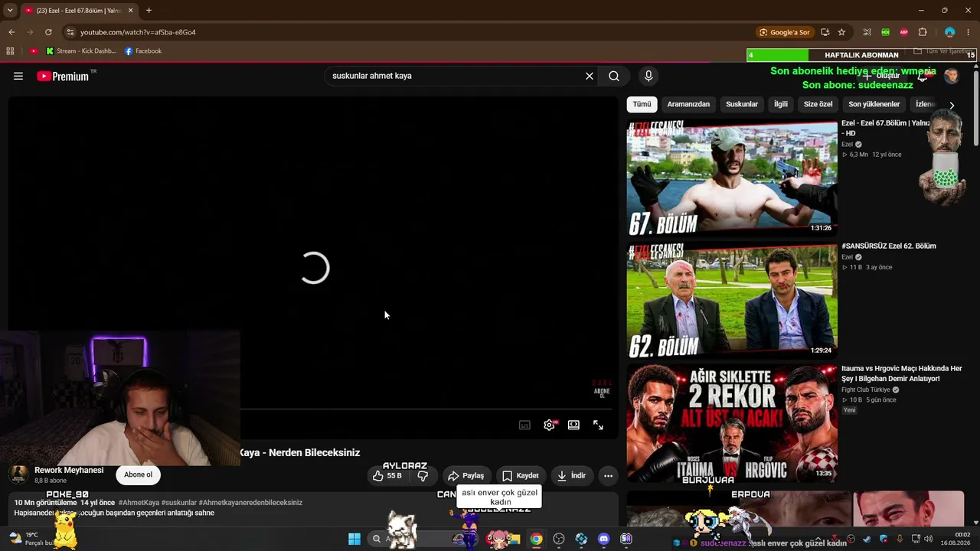Enter fullscreen video mode
This screenshot has height=551, width=980.
pos(598,425)
